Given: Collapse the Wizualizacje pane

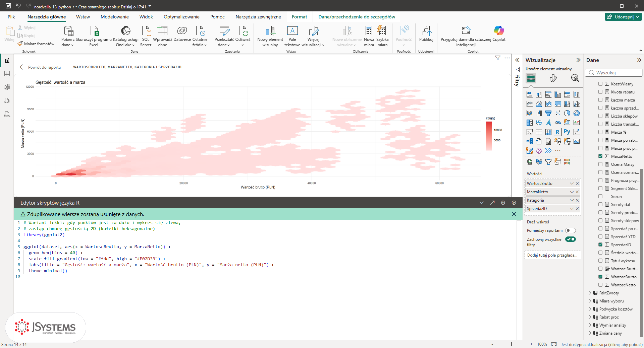Looking at the screenshot, I should click(578, 60).
